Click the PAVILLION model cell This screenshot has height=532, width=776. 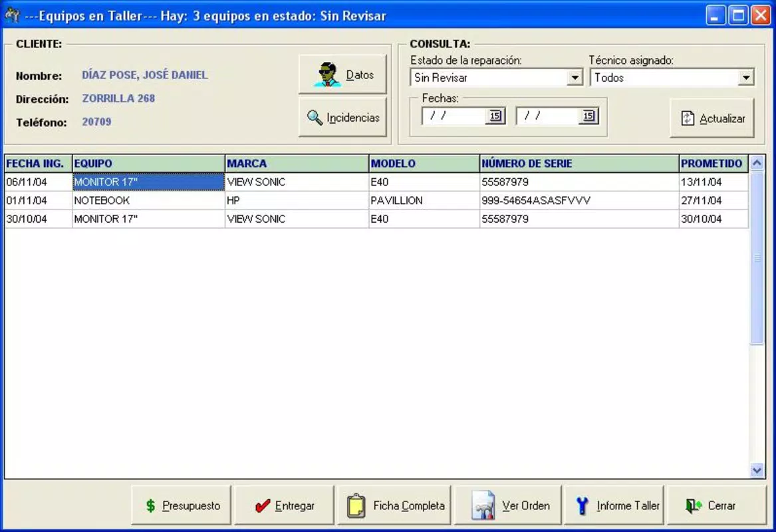click(x=424, y=200)
